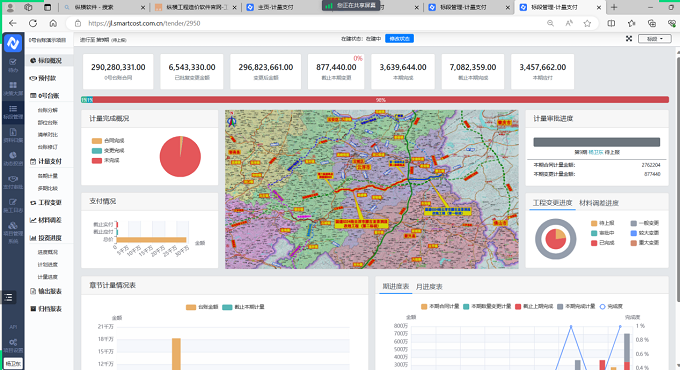Open 项目设置 gears icon at sidebar bottom
This screenshot has width=680, height=370.
pyautogui.click(x=13, y=342)
